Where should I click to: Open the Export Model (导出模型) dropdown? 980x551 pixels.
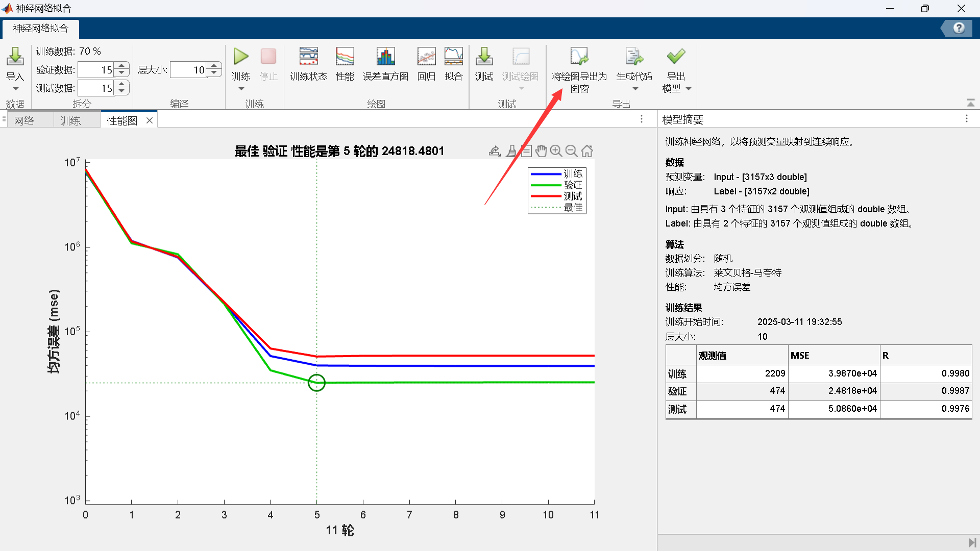pos(689,89)
